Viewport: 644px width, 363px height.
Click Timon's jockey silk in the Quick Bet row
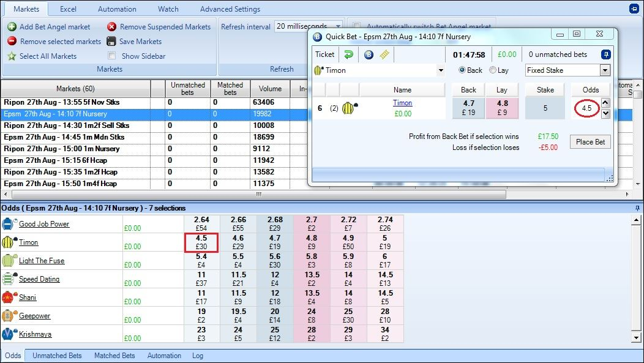pyautogui.click(x=349, y=108)
